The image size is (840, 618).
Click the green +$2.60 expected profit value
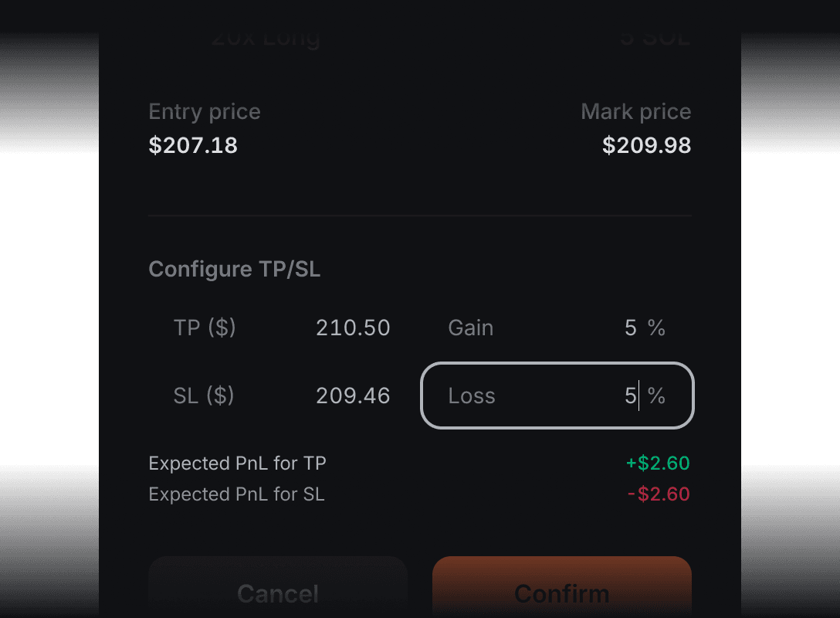click(657, 463)
